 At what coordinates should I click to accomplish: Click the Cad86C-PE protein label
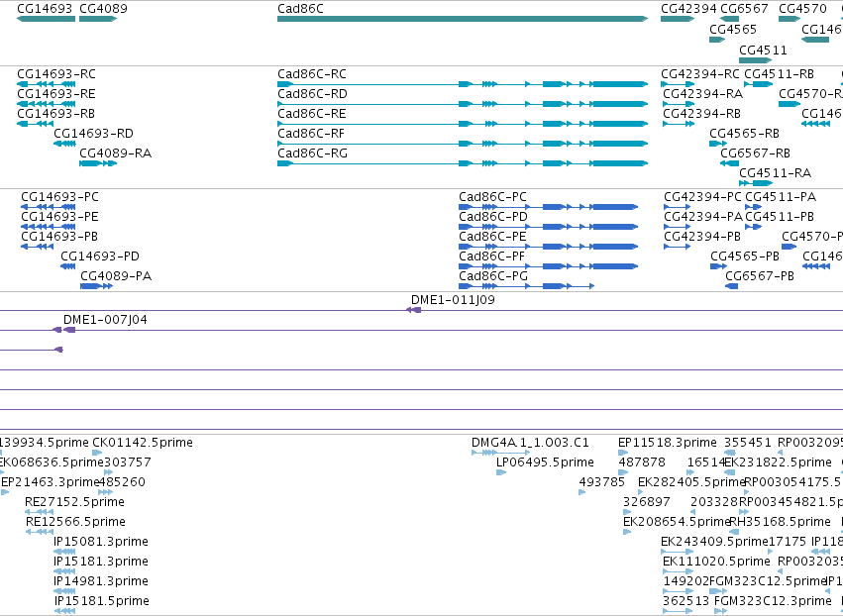pos(492,237)
